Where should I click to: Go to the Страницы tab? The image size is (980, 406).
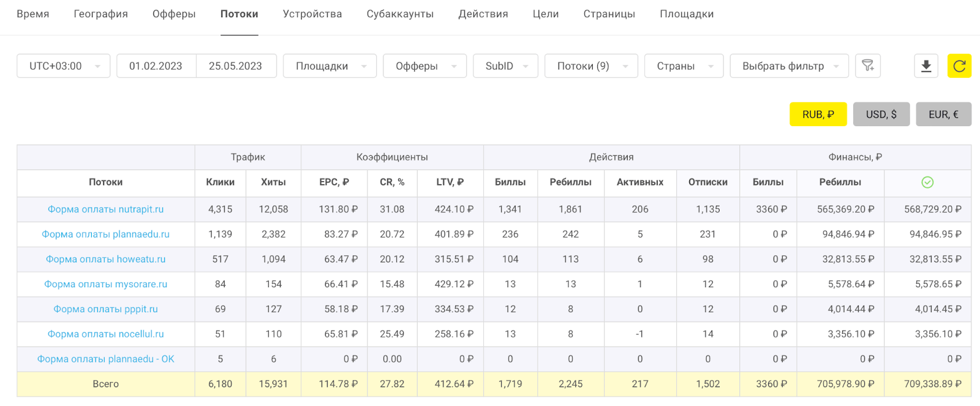609,14
